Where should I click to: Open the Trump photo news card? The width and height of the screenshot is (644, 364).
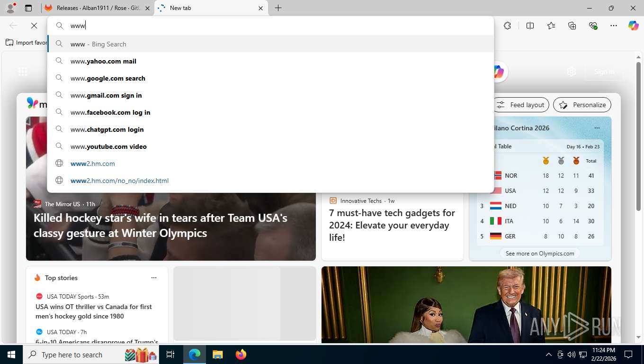pyautogui.click(x=466, y=304)
